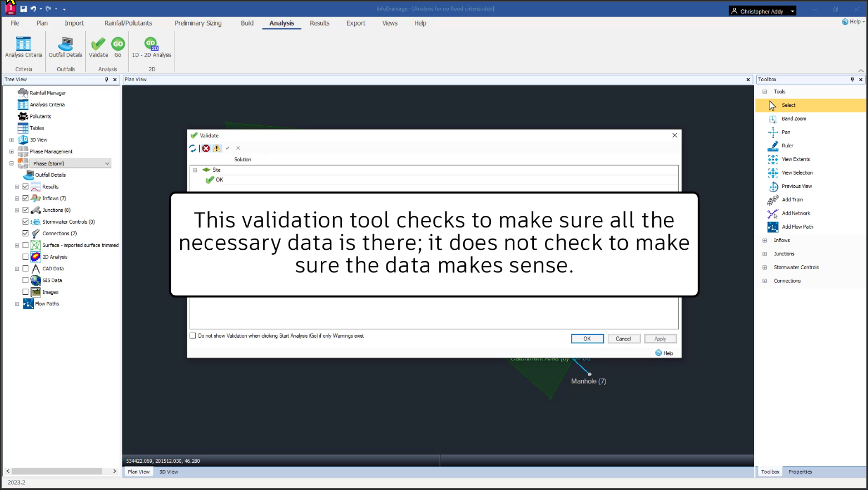868x490 pixels.
Task: Click the Save icon in title bar
Action: pyautogui.click(x=23, y=9)
